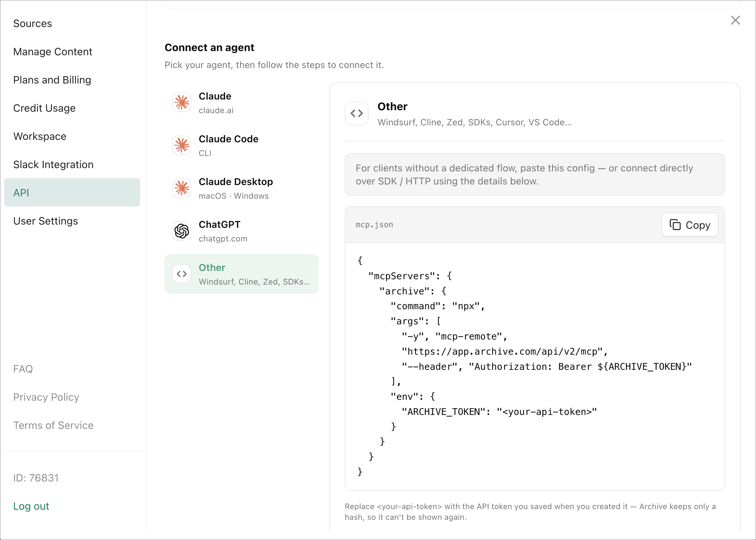Click the Connect an agent heading
The height and width of the screenshot is (540, 756).
click(x=209, y=48)
